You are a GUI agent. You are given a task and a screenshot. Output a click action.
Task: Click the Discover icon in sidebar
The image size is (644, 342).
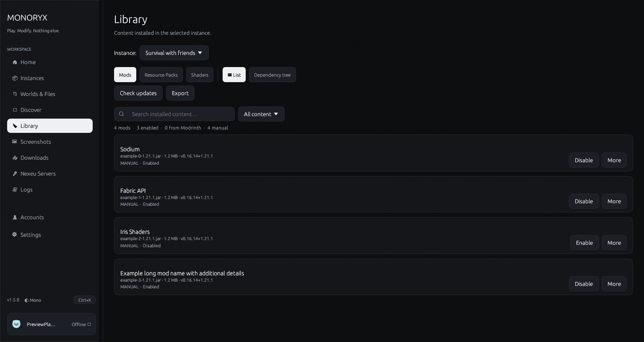click(15, 110)
